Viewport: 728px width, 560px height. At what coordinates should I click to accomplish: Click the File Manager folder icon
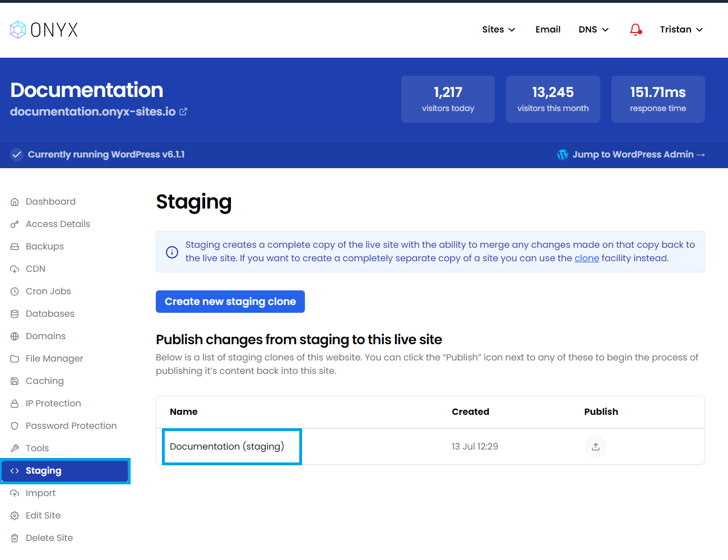[15, 359]
